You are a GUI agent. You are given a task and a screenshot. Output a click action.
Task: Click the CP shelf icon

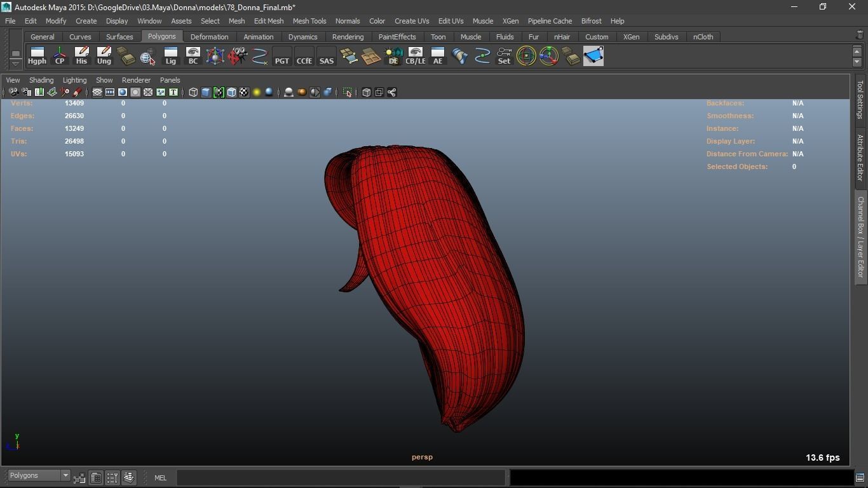tap(60, 56)
